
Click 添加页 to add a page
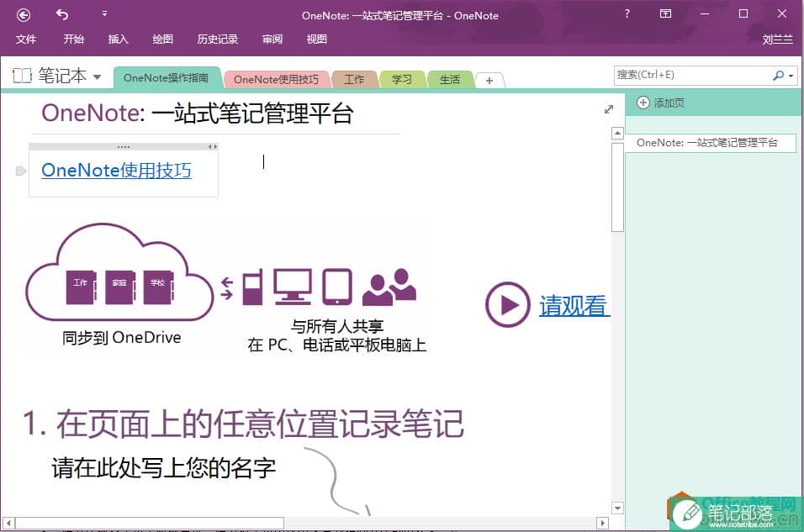[660, 103]
